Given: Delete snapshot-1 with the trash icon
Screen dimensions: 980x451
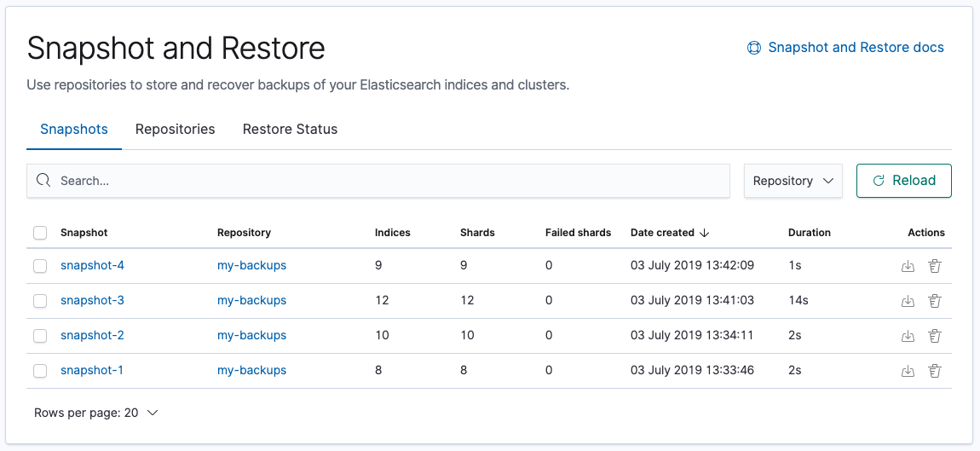Looking at the screenshot, I should [934, 371].
